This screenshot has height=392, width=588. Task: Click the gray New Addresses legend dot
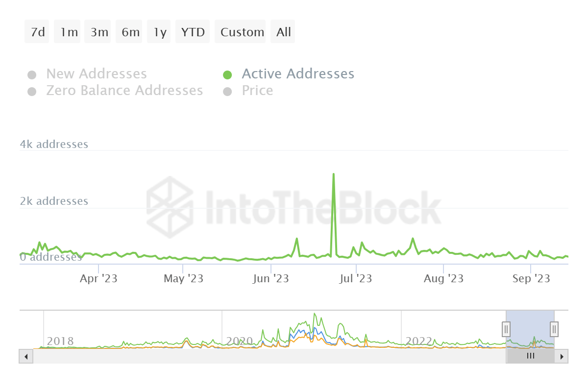[32, 74]
